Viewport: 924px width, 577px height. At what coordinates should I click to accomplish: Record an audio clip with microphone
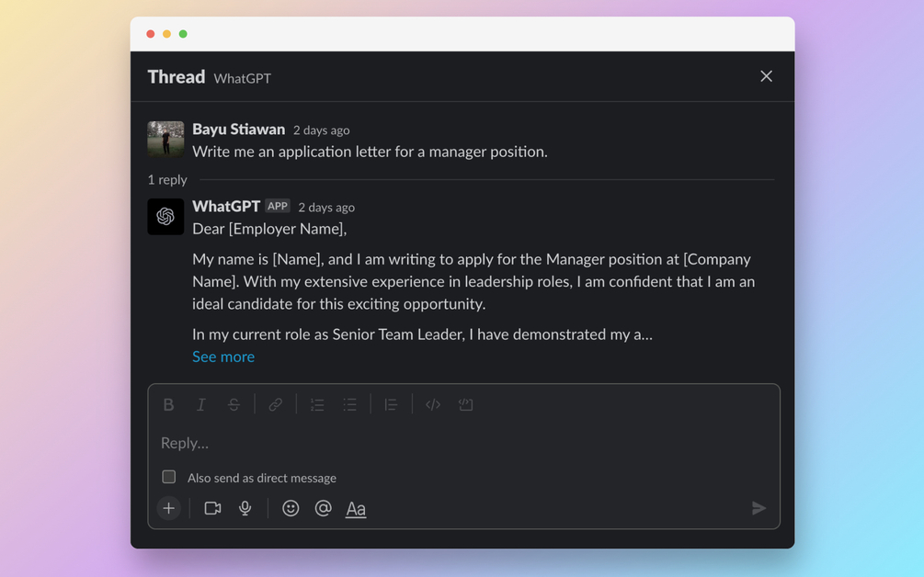coord(245,508)
